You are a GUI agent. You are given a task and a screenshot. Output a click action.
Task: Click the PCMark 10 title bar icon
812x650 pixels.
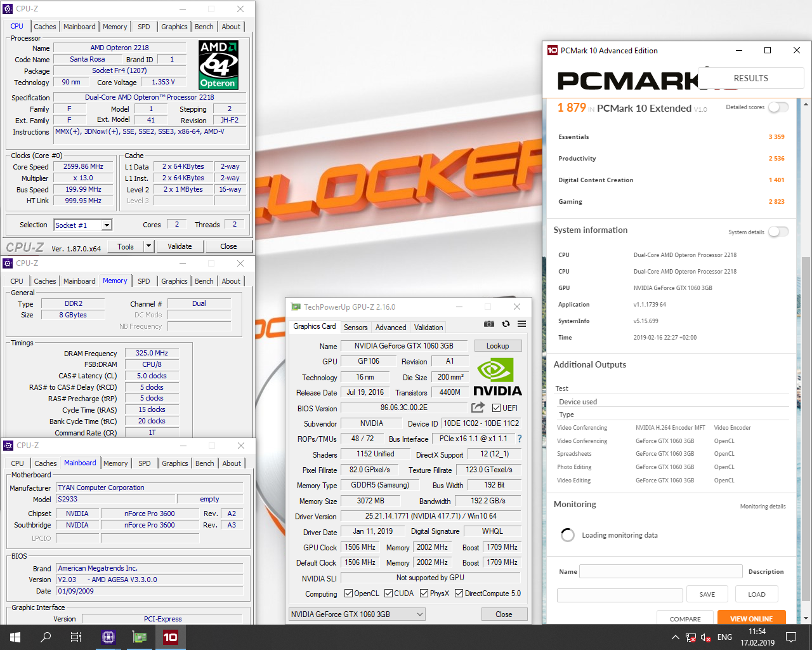coord(553,50)
